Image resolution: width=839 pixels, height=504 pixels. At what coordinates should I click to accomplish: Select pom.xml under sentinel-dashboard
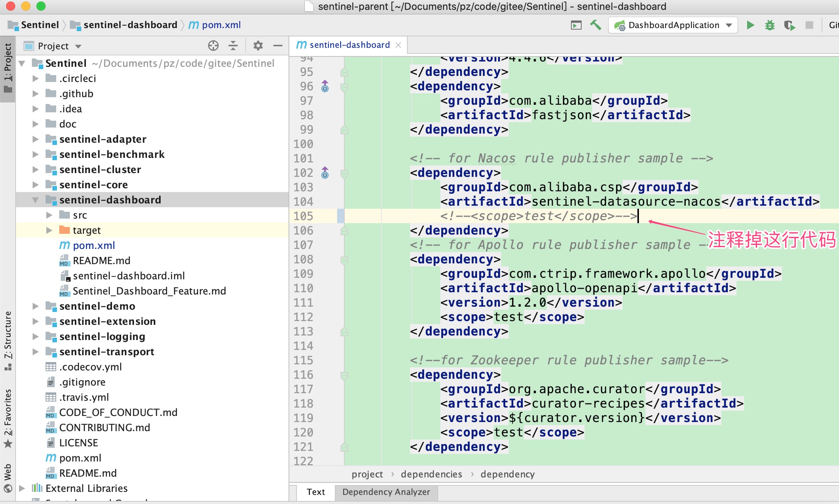(x=94, y=246)
